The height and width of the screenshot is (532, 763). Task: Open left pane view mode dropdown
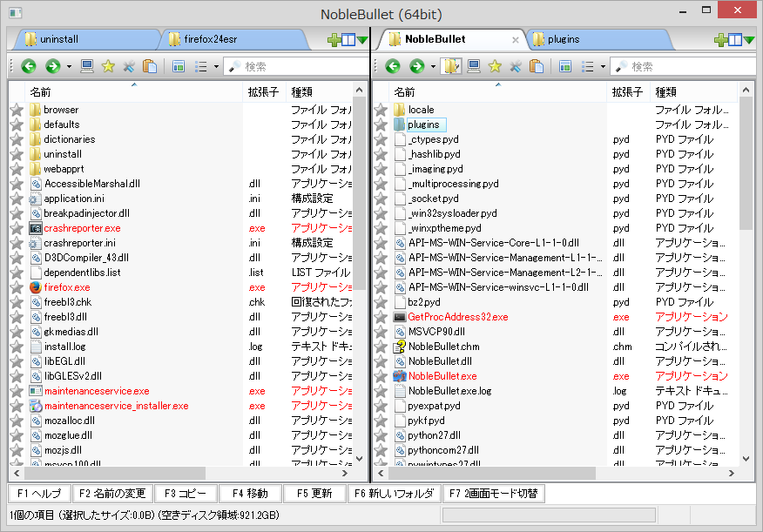point(216,67)
